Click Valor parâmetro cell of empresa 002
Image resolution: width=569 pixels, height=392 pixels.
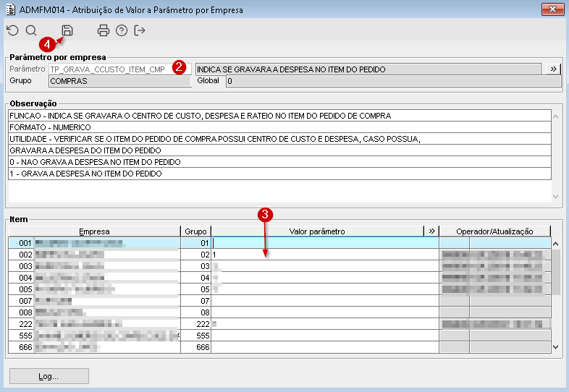click(x=325, y=255)
